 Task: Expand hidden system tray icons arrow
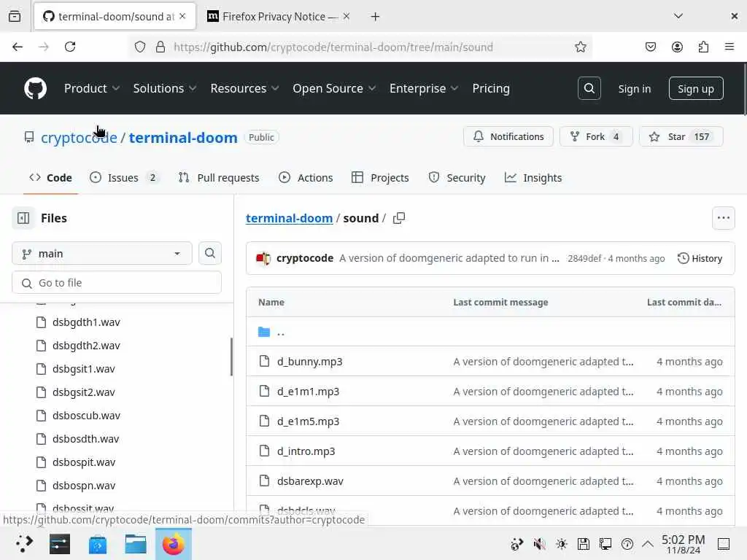(x=648, y=544)
